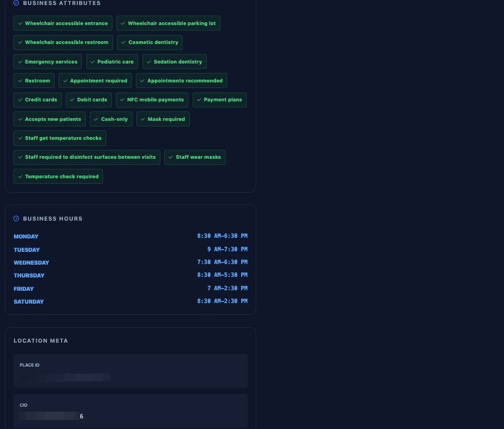This screenshot has width=504, height=429.
Task: Click the Business Attributes circle-check icon
Action: click(16, 3)
